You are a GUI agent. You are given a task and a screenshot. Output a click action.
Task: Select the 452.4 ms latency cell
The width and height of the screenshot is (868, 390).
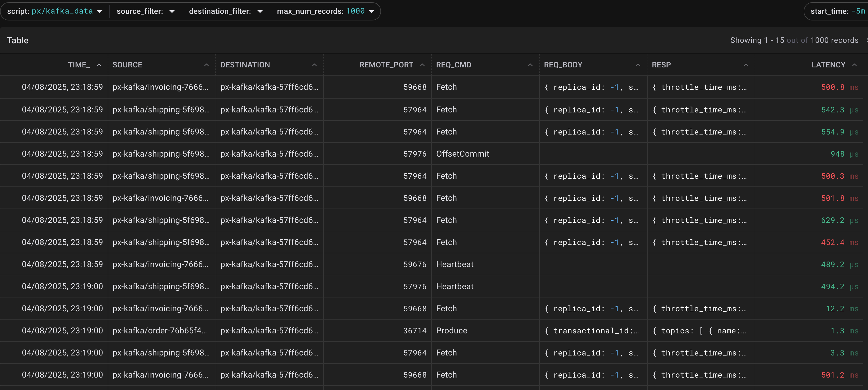click(809, 242)
